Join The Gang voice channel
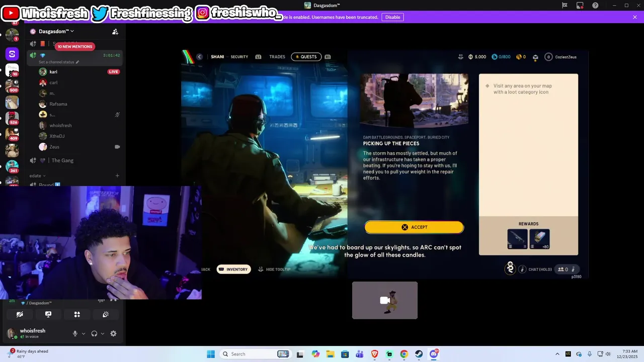Viewport: 644px width, 362px height. point(62,160)
